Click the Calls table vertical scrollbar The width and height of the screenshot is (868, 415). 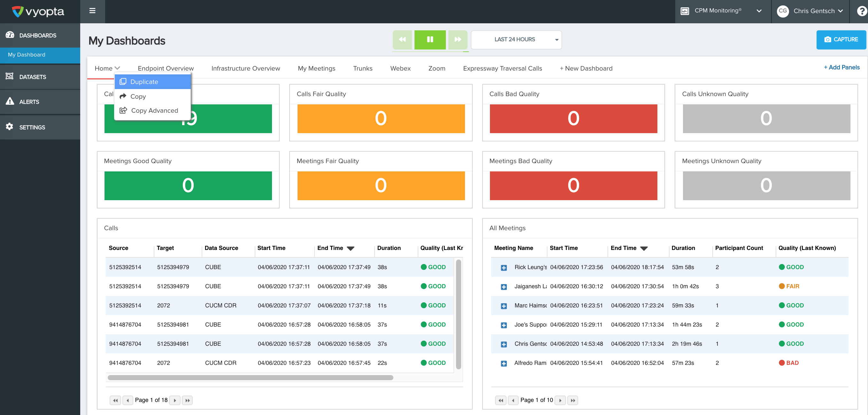(458, 314)
